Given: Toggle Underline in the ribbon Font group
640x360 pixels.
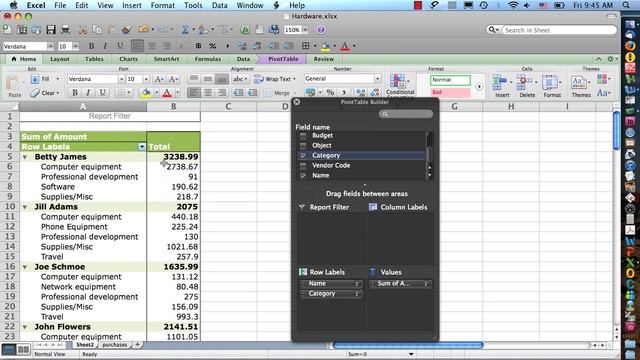Looking at the screenshot, I should pos(102,93).
